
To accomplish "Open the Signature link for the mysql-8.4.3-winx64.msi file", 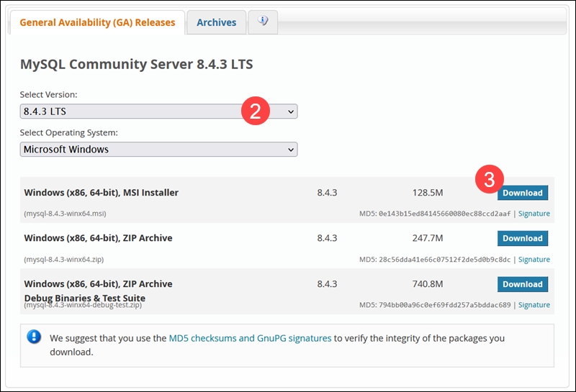I will (534, 214).
